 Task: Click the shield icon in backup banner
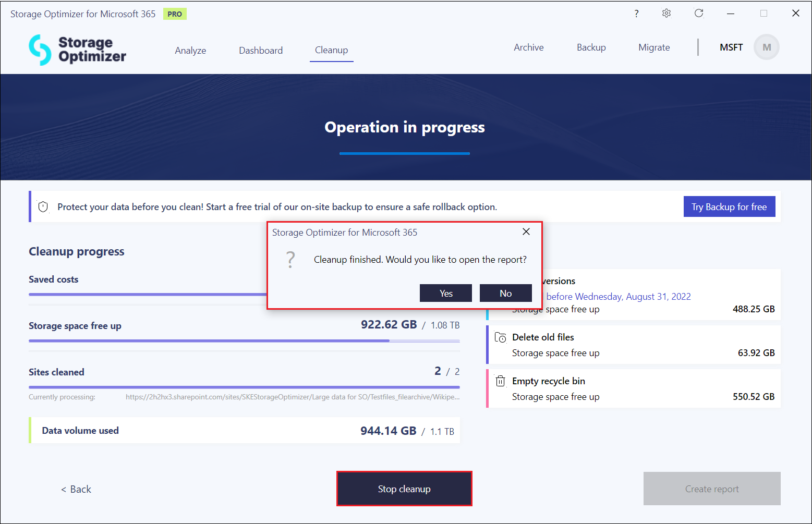click(x=43, y=207)
